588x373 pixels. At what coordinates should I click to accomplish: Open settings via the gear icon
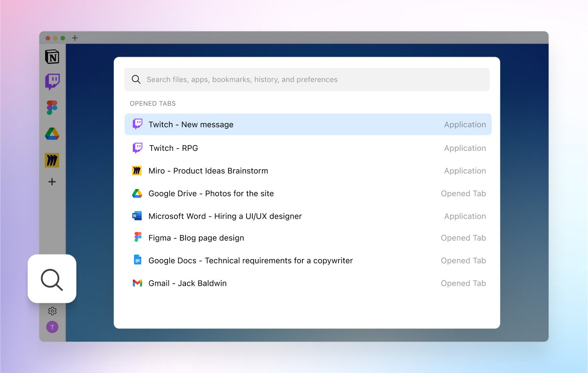[x=52, y=311]
